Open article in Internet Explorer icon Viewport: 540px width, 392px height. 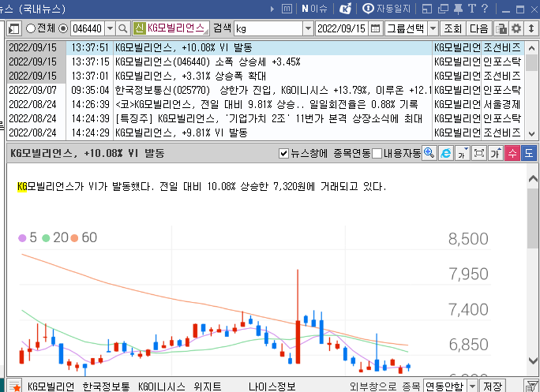[445, 153]
